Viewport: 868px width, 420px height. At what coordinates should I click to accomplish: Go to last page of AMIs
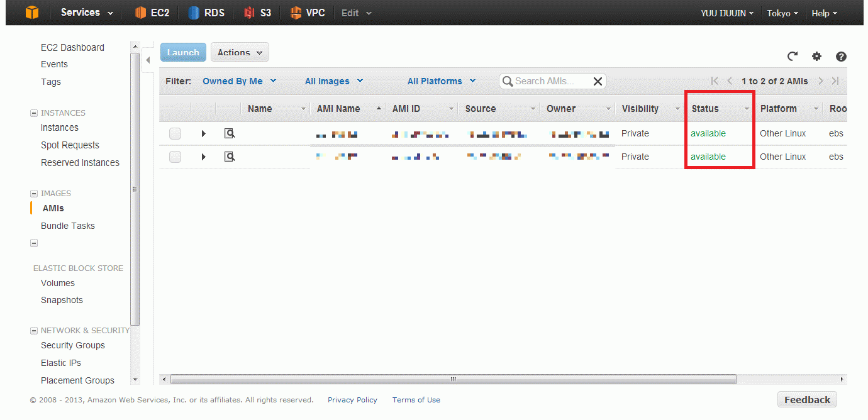pos(835,80)
